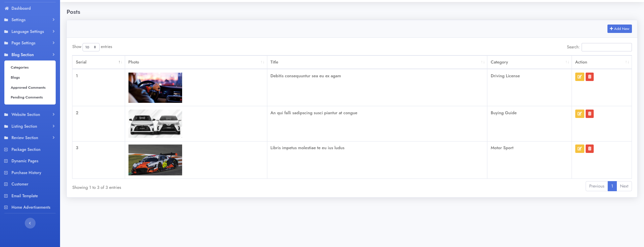The width and height of the screenshot is (644, 247).
Task: Open the entries per page dropdown
Action: [91, 47]
